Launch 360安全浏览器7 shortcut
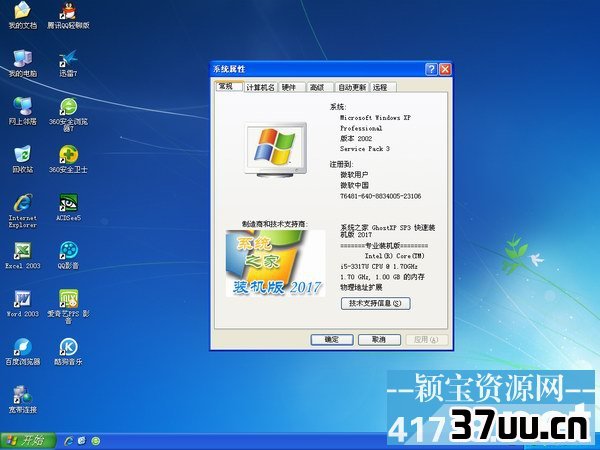Screen dimensions: 600x450 (68, 115)
